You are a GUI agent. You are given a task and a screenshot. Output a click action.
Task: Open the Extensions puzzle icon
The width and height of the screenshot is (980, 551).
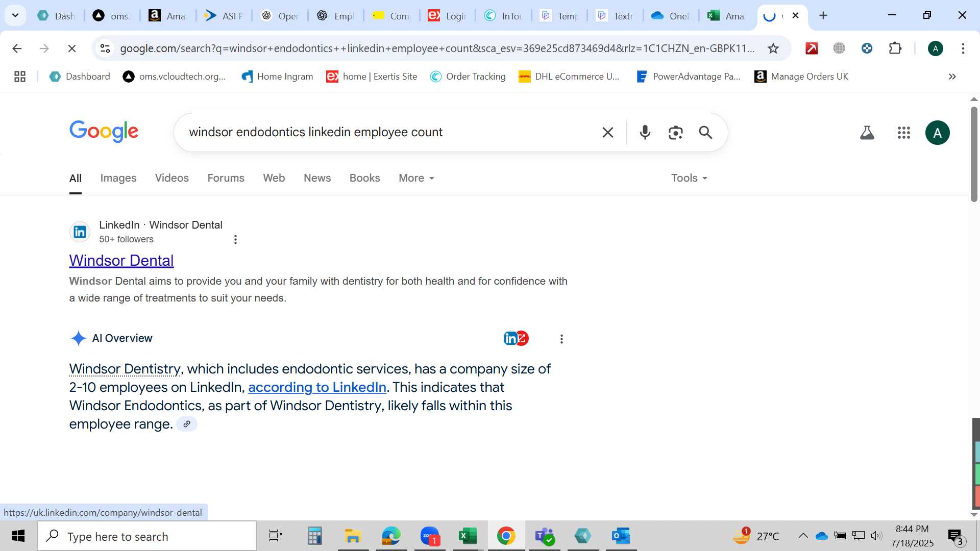895,48
